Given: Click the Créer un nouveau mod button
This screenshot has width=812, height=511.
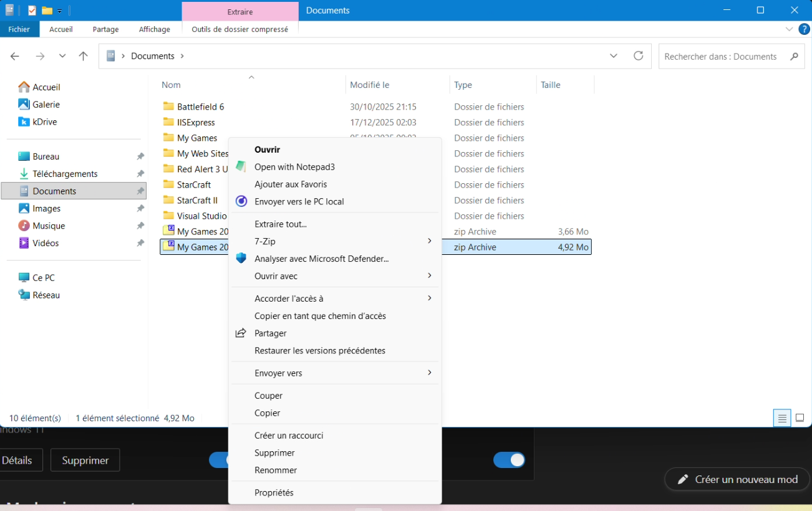Looking at the screenshot, I should click(737, 479).
